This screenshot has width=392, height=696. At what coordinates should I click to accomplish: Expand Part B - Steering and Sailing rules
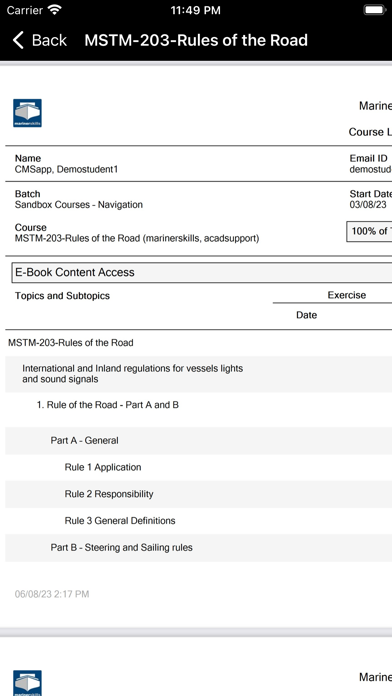(198, 548)
